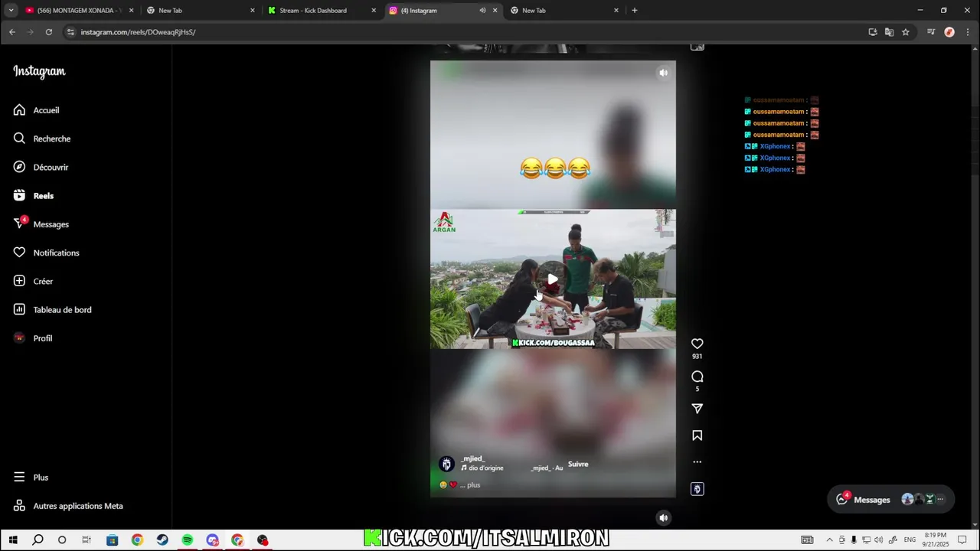Open Spotify from the taskbar
The height and width of the screenshot is (551, 980).
tap(188, 540)
